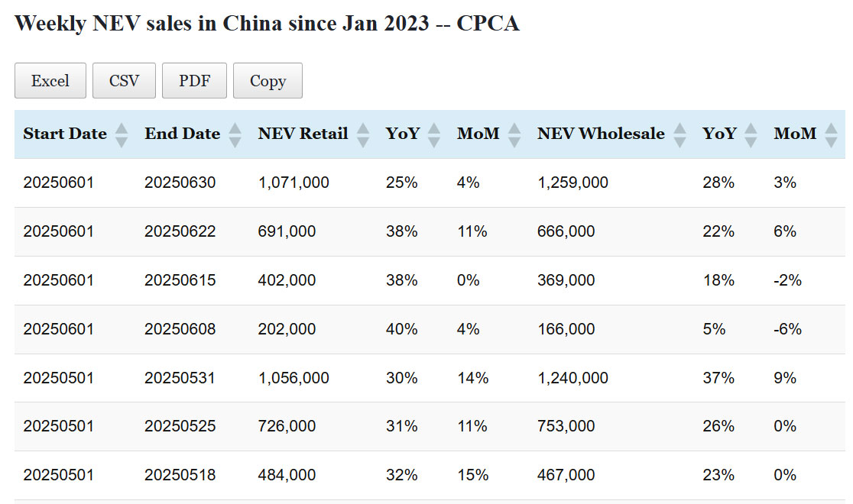
Task: Click the sort arrows beside End Date
Action: pyautogui.click(x=235, y=135)
